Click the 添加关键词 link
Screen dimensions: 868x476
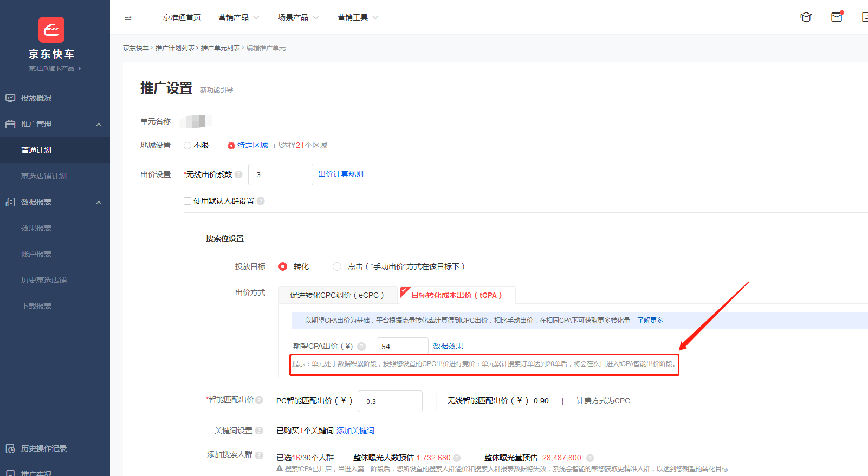click(x=355, y=431)
